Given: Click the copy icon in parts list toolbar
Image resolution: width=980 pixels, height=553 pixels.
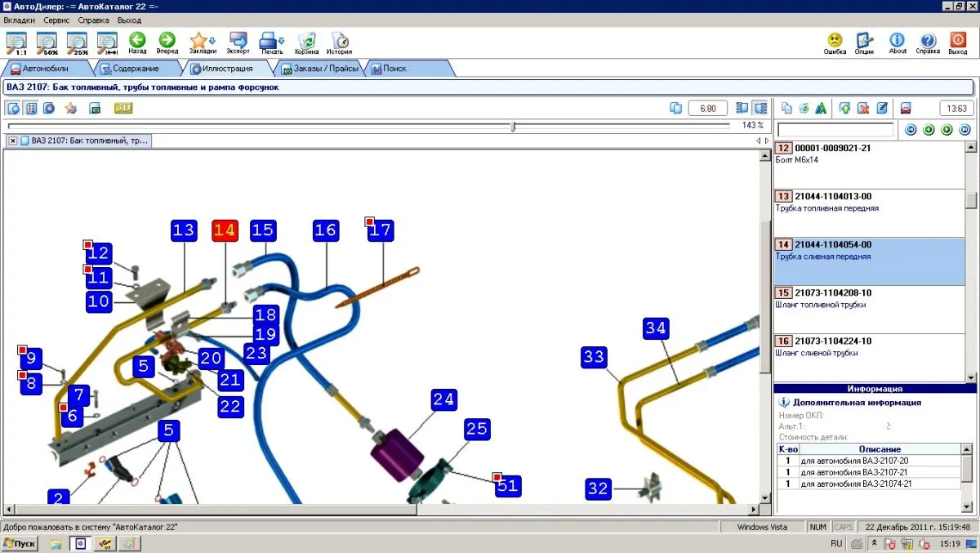Looking at the screenshot, I should tap(786, 108).
